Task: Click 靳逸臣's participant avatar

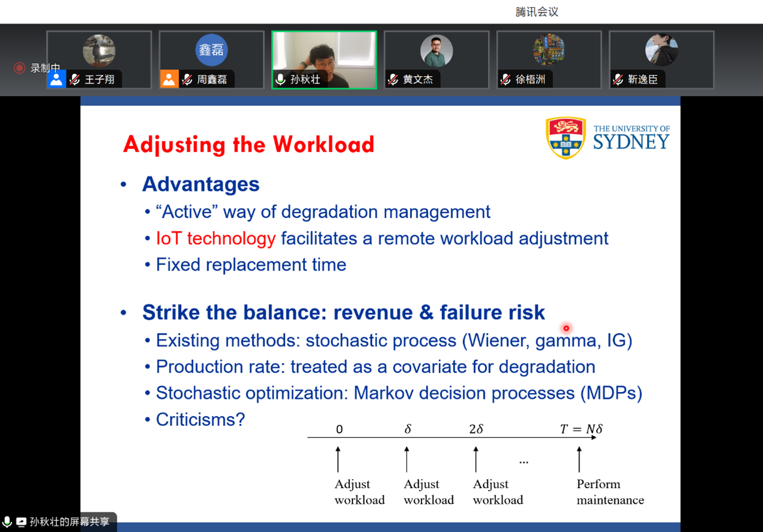Action: point(661,51)
